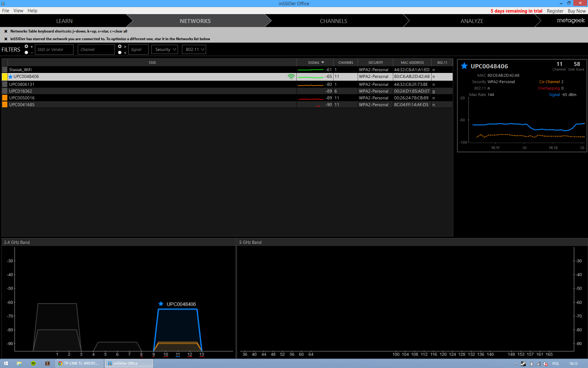Click the blue star beside UPC0048406 in the table
This screenshot has width=588, height=368.
pyautogui.click(x=11, y=77)
